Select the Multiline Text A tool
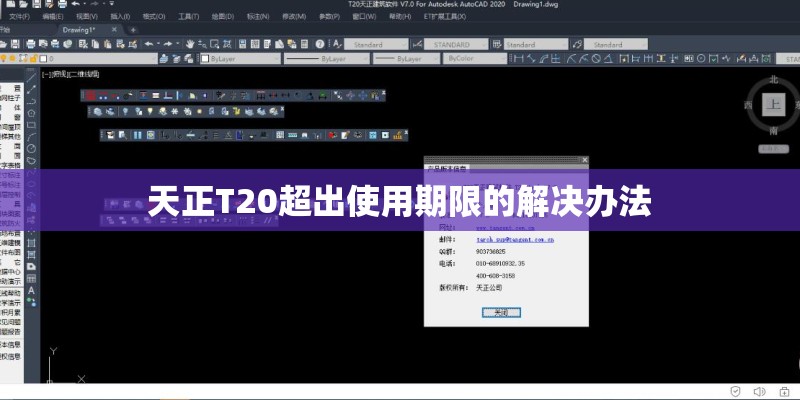The height and width of the screenshot is (400, 800). click(x=31, y=290)
